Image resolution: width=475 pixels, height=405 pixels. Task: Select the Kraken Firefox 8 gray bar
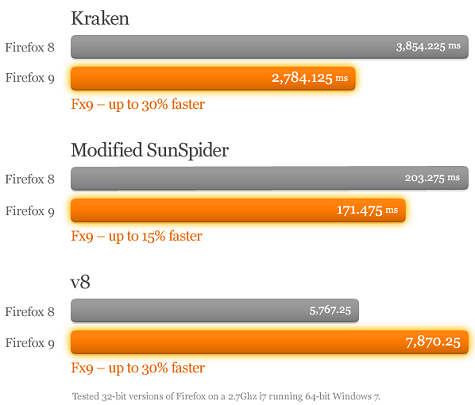point(270,47)
